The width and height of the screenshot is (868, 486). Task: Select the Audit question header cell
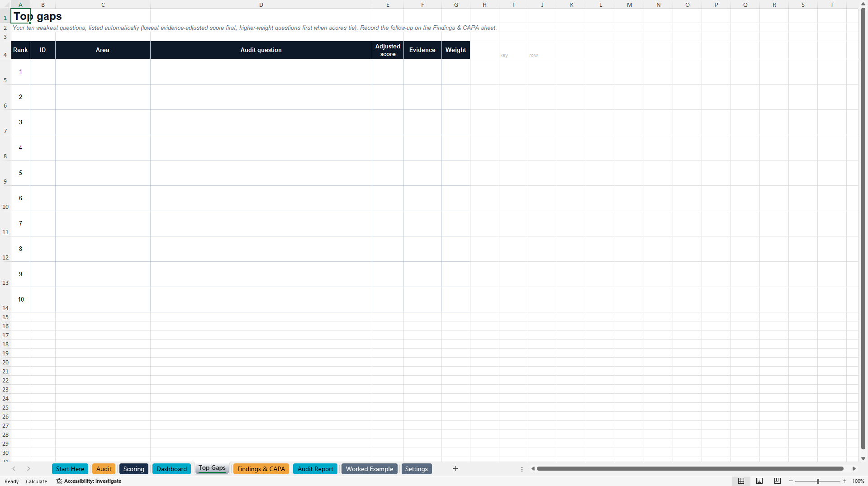coord(261,50)
